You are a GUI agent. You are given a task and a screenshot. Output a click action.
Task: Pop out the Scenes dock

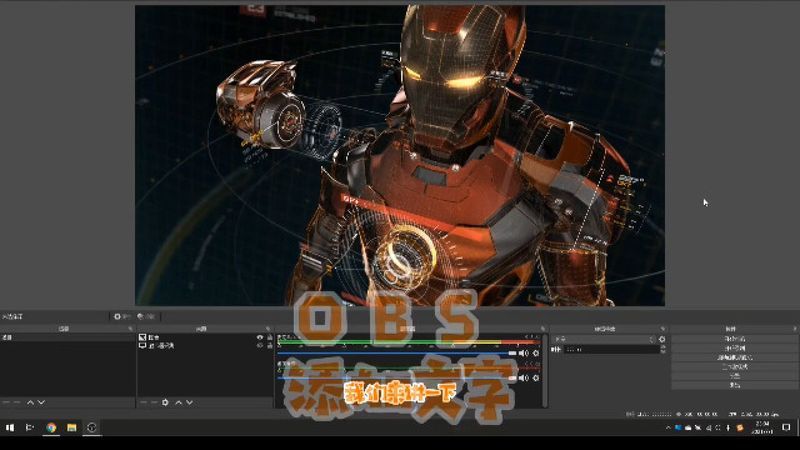point(130,329)
